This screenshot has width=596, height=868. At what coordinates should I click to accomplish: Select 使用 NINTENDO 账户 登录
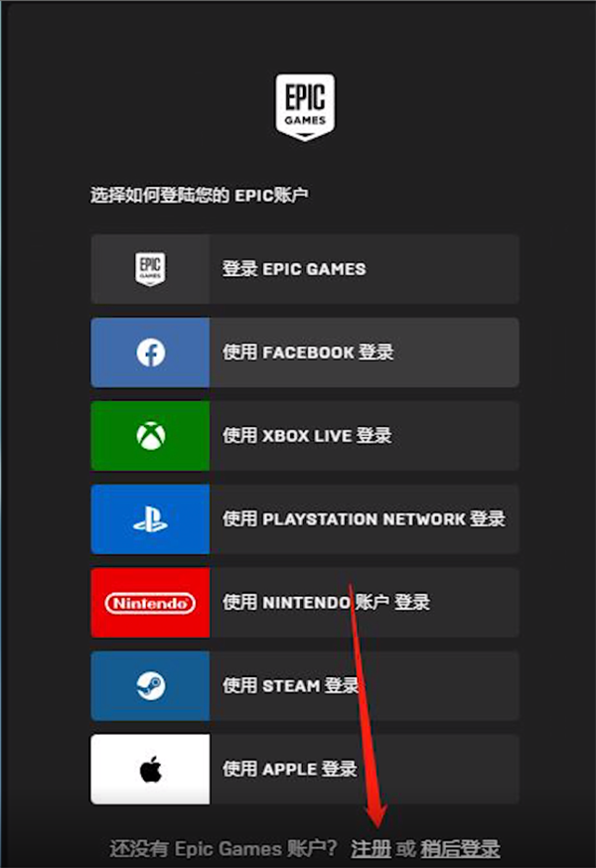pos(305,602)
